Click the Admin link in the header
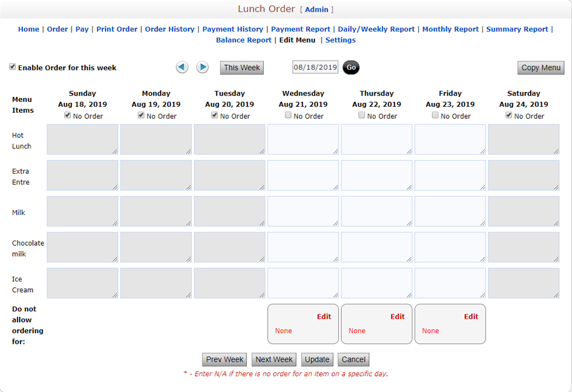This screenshot has width=572, height=392. tap(317, 9)
